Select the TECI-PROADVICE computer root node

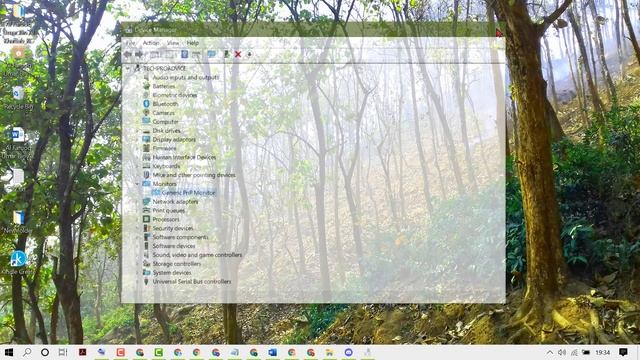[x=165, y=68]
